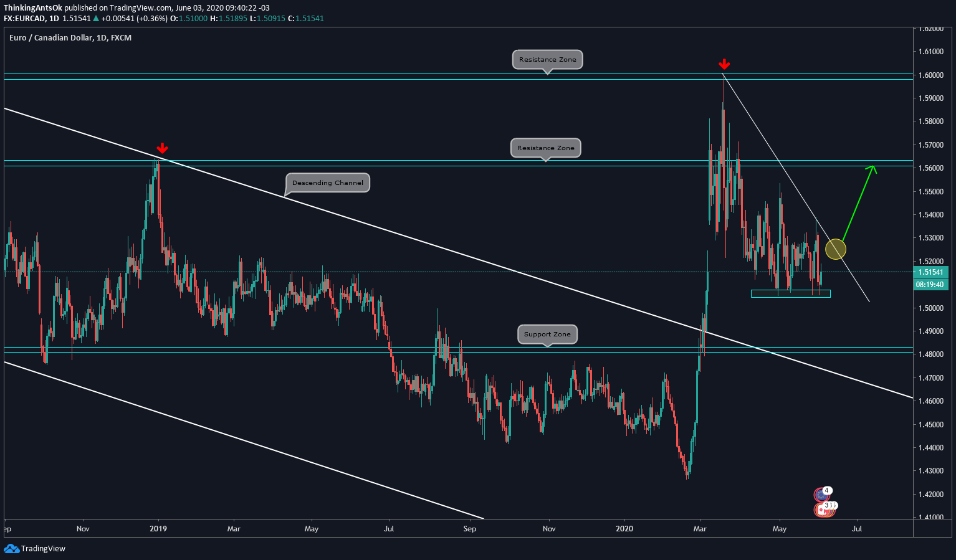Image resolution: width=956 pixels, height=560 pixels.
Task: Click the 1.59000 price axis label
Action: [930, 98]
